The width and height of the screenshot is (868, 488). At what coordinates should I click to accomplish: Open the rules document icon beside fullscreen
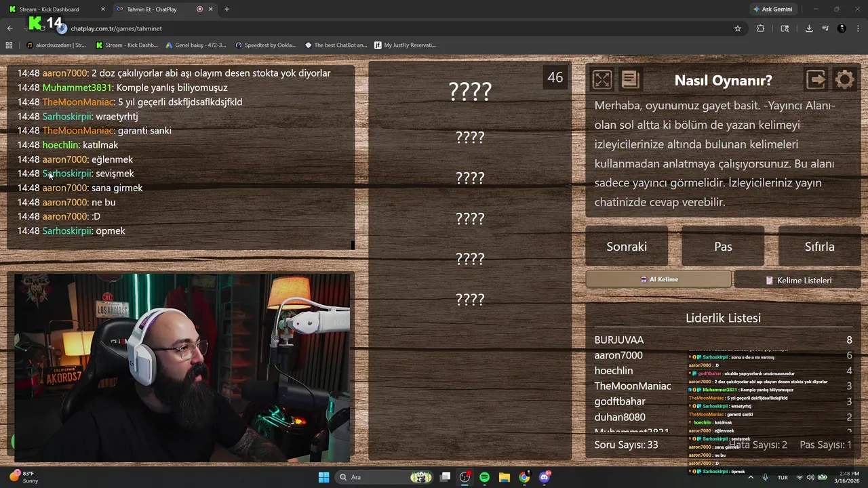[630, 80]
